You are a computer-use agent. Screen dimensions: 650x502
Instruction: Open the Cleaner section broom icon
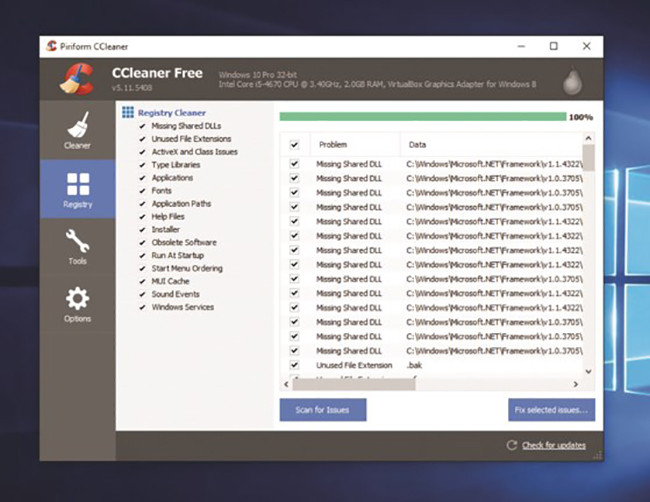click(x=77, y=129)
